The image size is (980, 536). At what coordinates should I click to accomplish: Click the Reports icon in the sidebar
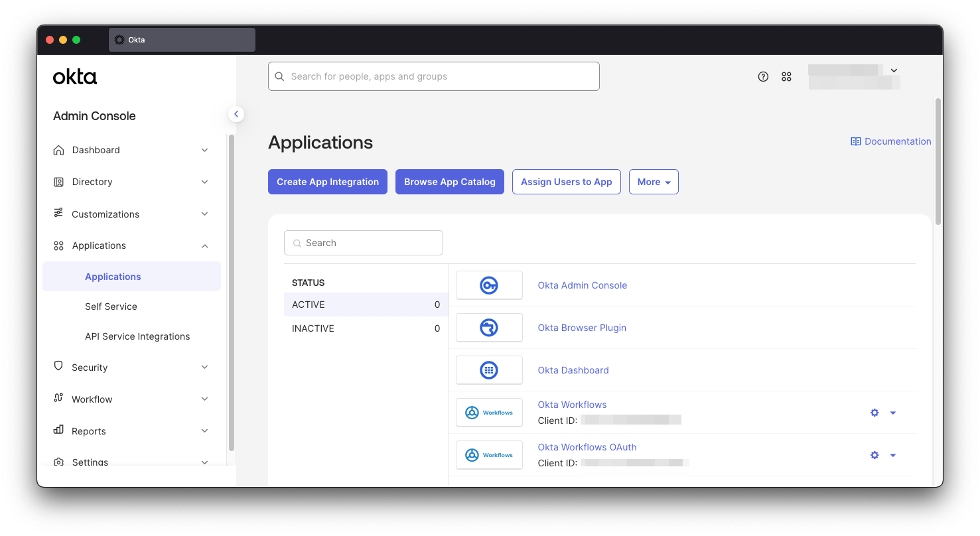coord(59,431)
